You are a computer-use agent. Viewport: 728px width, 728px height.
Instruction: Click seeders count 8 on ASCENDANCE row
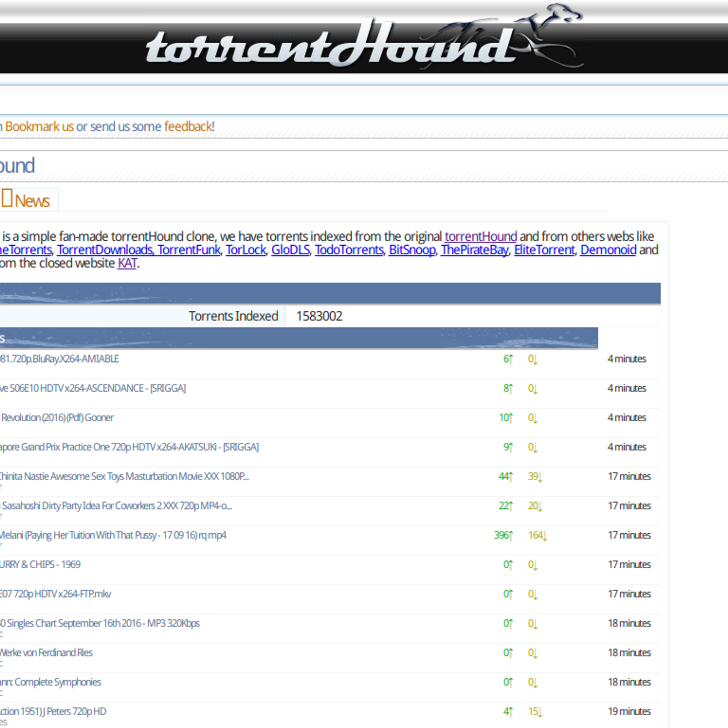tap(508, 388)
